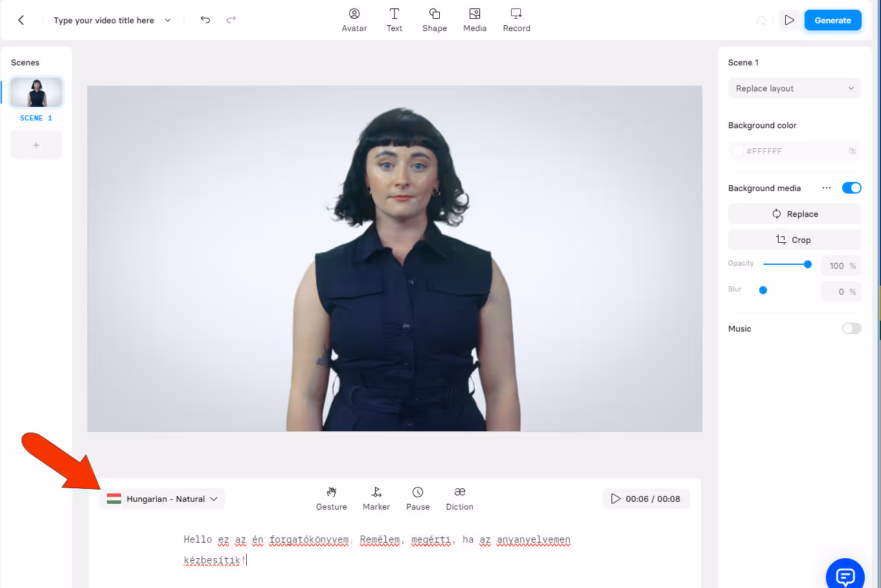
Task: Turn off the Background media toggle
Action: [851, 188]
